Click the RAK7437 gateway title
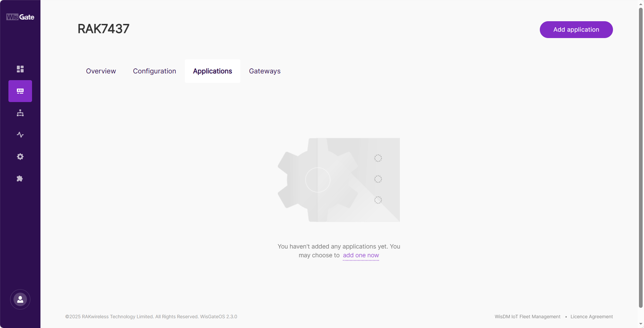Screen dimensions: 644x328 click(103, 29)
